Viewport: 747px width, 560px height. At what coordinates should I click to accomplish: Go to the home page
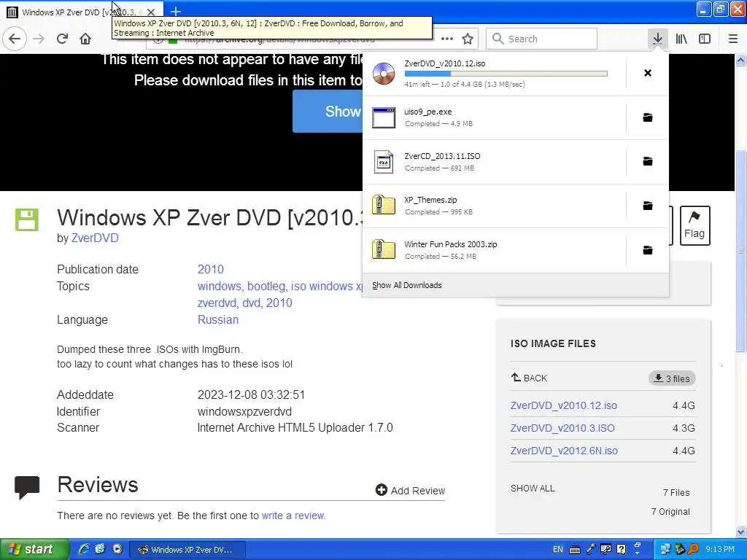[85, 39]
